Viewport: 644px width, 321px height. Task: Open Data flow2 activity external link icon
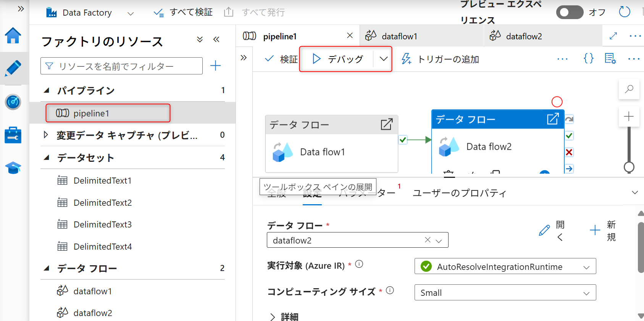(x=553, y=119)
